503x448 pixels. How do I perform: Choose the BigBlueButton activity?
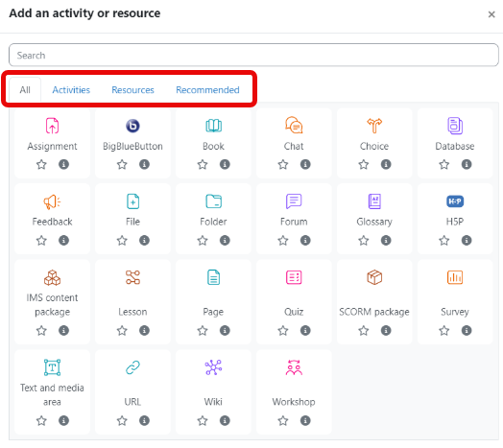click(x=132, y=135)
